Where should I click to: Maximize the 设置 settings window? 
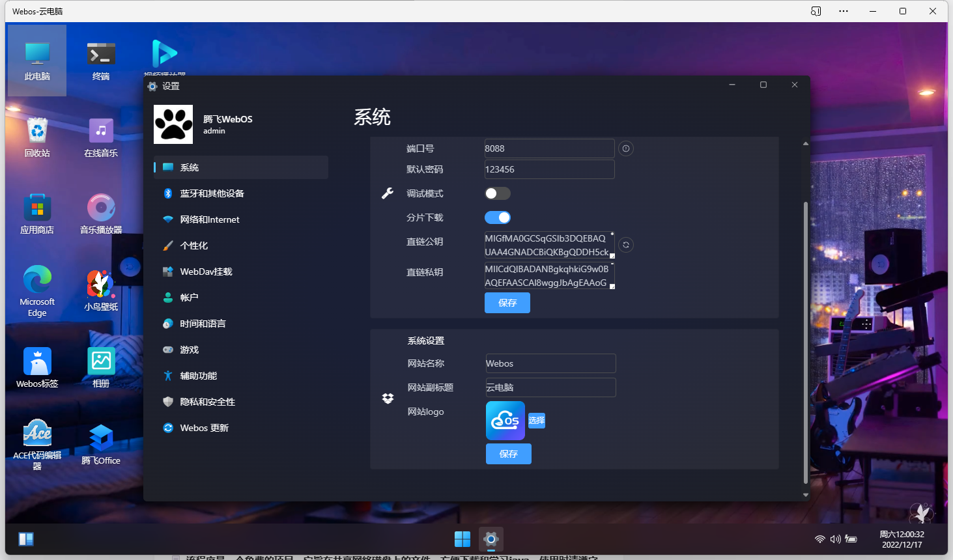763,85
